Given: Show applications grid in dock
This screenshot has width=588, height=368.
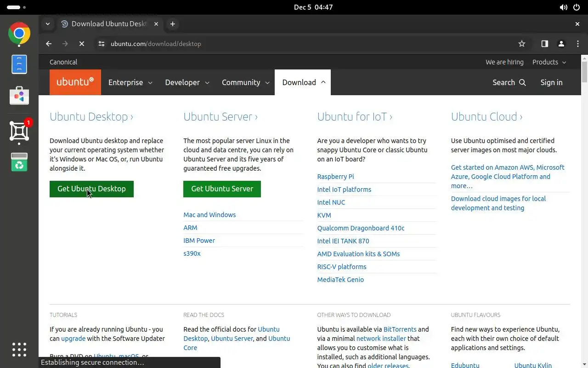Looking at the screenshot, I should [x=19, y=350].
